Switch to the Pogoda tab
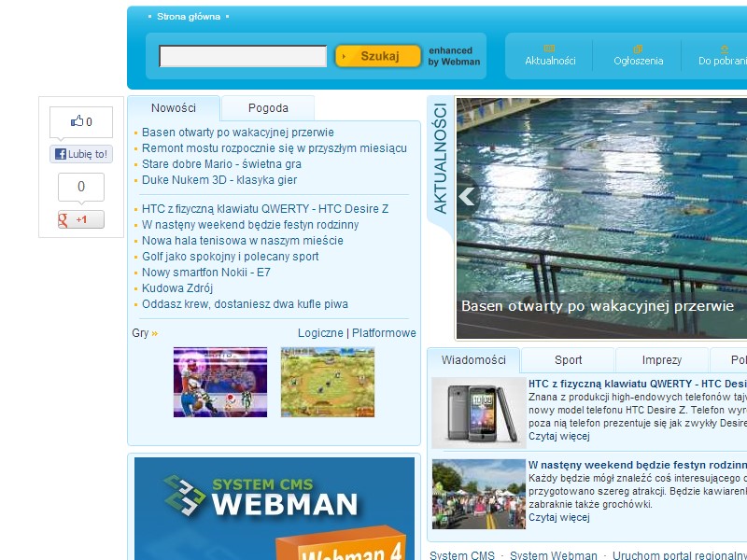Screen dimensions: 747x560 click(x=268, y=108)
